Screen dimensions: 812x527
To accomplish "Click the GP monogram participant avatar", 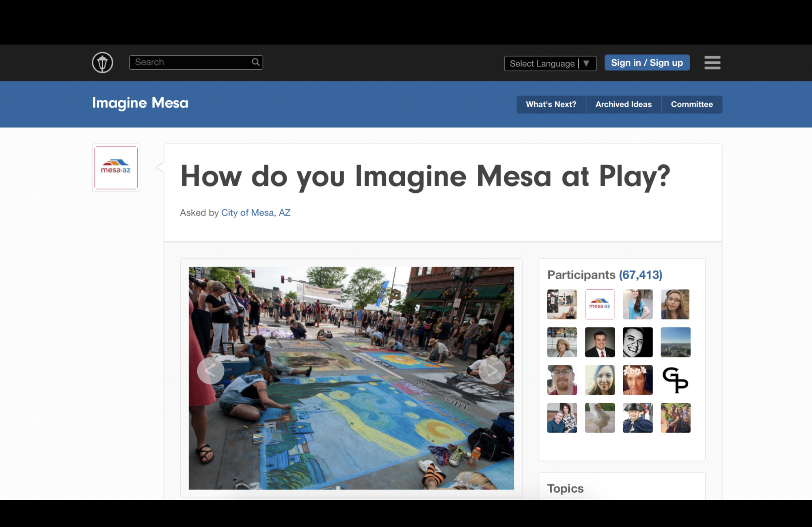I will pos(675,380).
